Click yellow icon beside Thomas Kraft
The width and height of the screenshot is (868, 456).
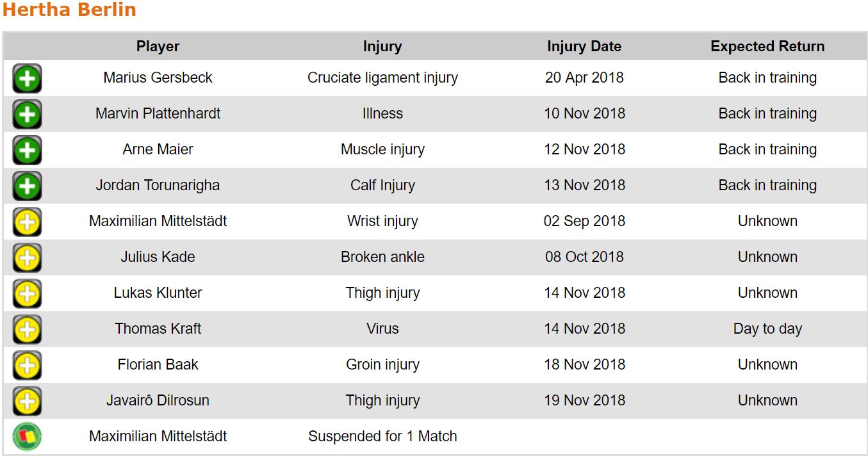(x=27, y=330)
